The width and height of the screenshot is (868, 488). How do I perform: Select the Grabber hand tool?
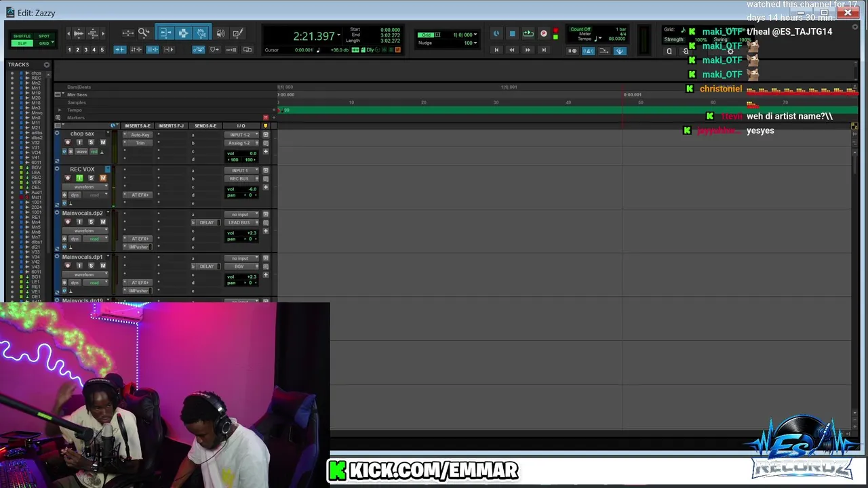(201, 33)
